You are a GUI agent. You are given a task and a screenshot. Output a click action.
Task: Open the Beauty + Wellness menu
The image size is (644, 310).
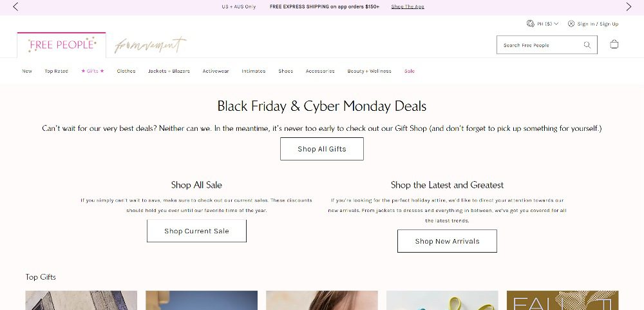(x=369, y=71)
